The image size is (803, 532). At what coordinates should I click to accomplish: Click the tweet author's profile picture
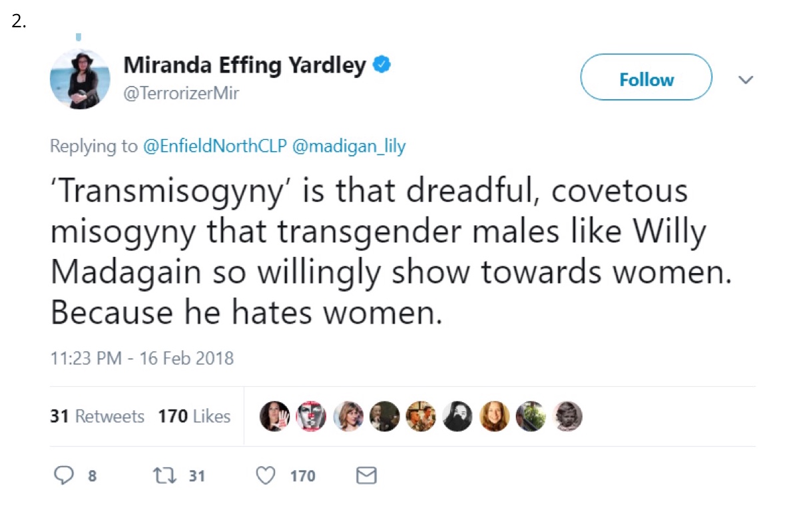coord(80,79)
